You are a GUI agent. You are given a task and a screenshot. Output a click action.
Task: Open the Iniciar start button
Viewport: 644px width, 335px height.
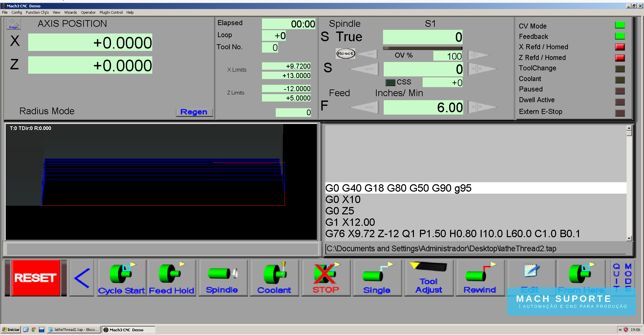[11, 330]
